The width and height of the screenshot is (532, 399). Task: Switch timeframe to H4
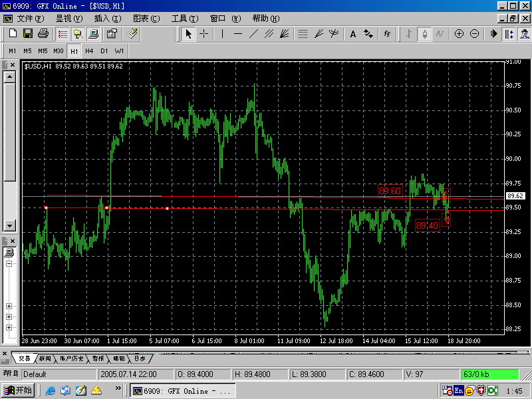88,51
